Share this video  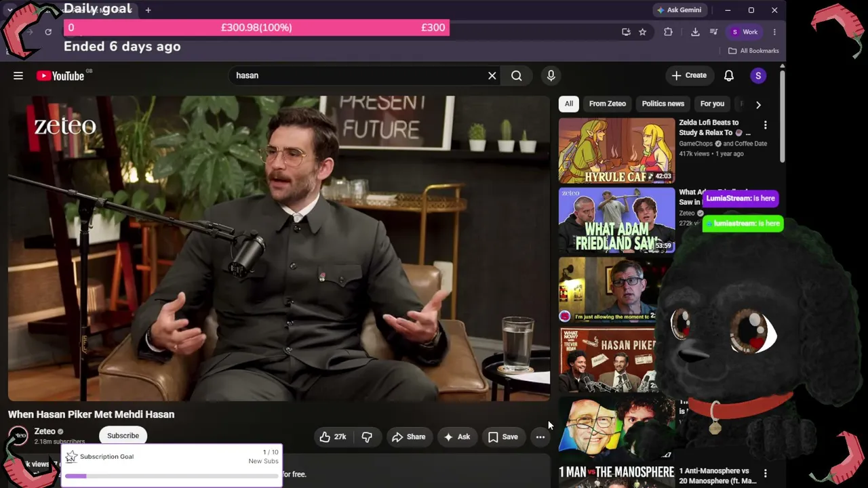[x=409, y=436]
